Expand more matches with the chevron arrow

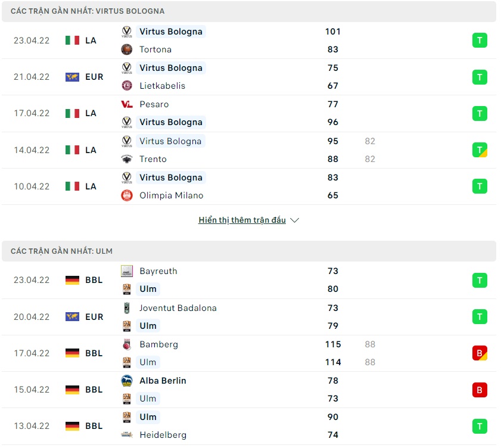pyautogui.click(x=294, y=220)
